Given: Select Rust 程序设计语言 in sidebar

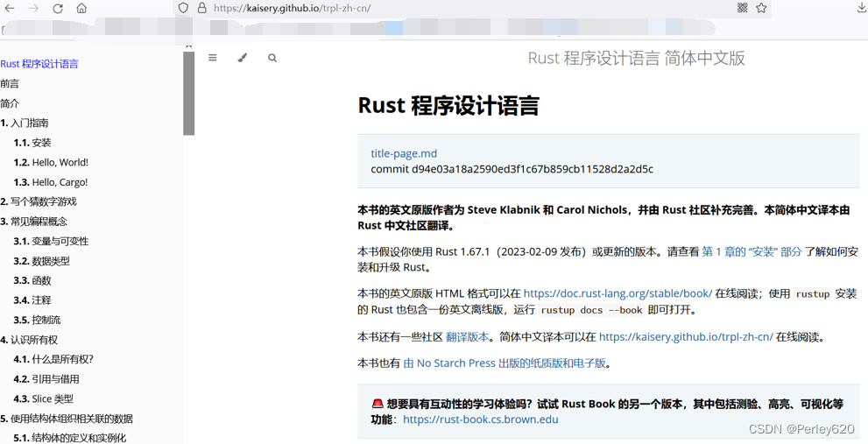Looking at the screenshot, I should (x=39, y=64).
